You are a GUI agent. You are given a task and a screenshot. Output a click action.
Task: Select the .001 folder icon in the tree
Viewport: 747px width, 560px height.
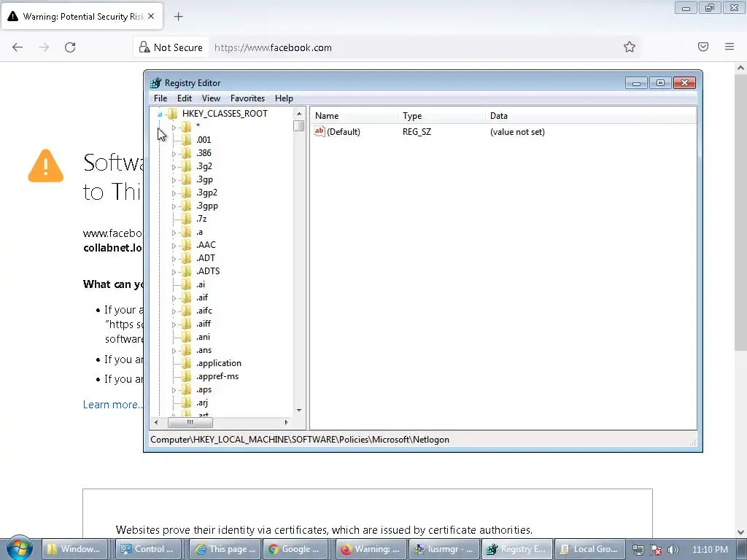186,139
